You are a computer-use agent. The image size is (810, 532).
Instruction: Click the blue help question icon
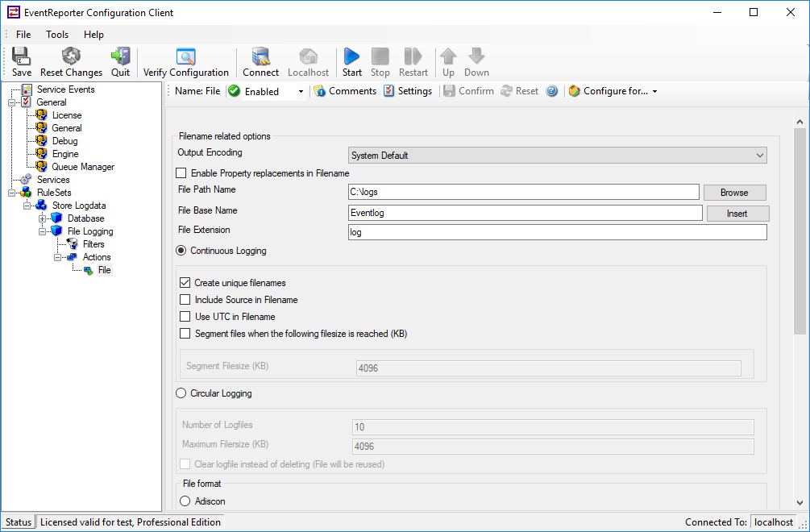pyautogui.click(x=552, y=91)
